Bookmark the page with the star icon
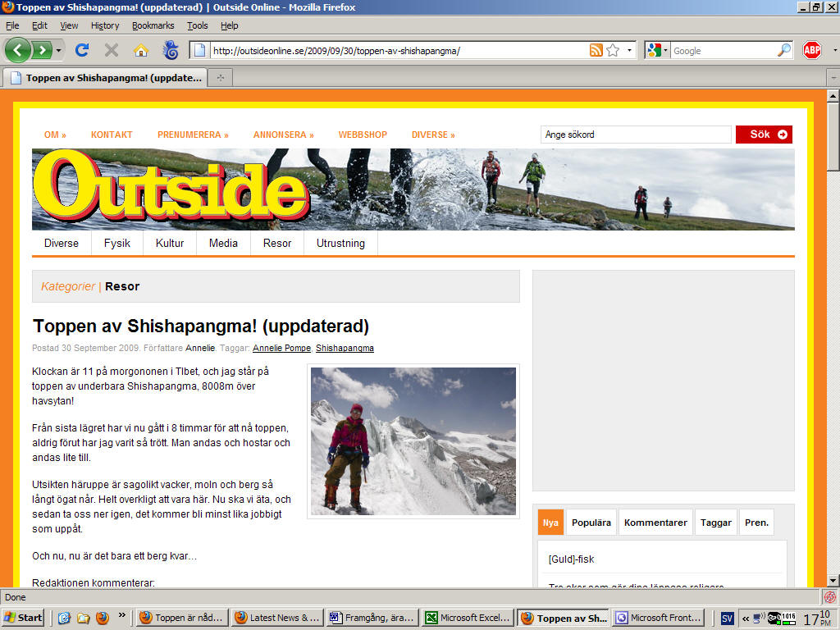Screen dimensions: 840x630 [x=613, y=50]
